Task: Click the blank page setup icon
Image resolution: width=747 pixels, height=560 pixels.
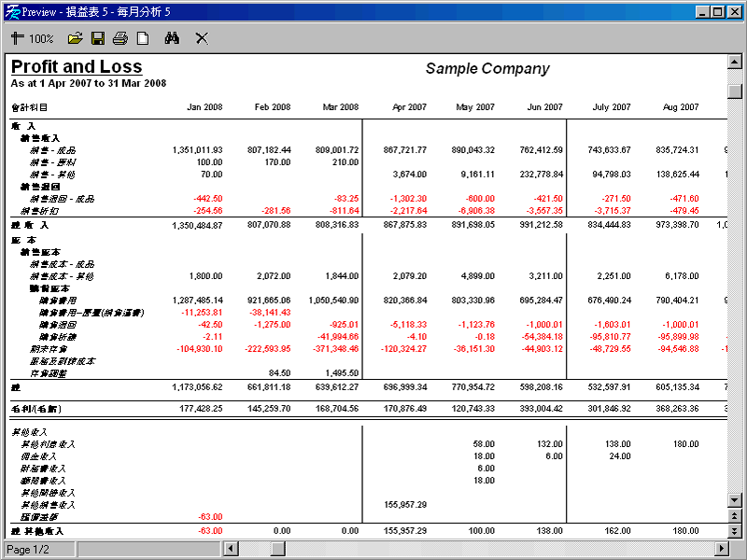Action: [143, 38]
